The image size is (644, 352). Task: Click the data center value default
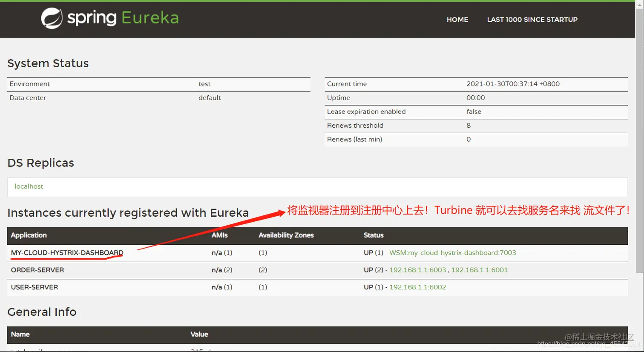pos(210,98)
